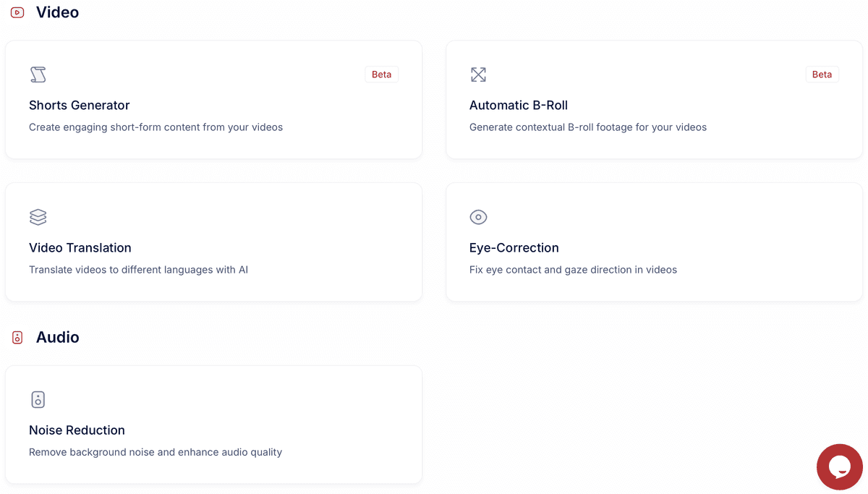Open the Shorts Generator tool
Viewport: 868px width, 494px height.
213,99
